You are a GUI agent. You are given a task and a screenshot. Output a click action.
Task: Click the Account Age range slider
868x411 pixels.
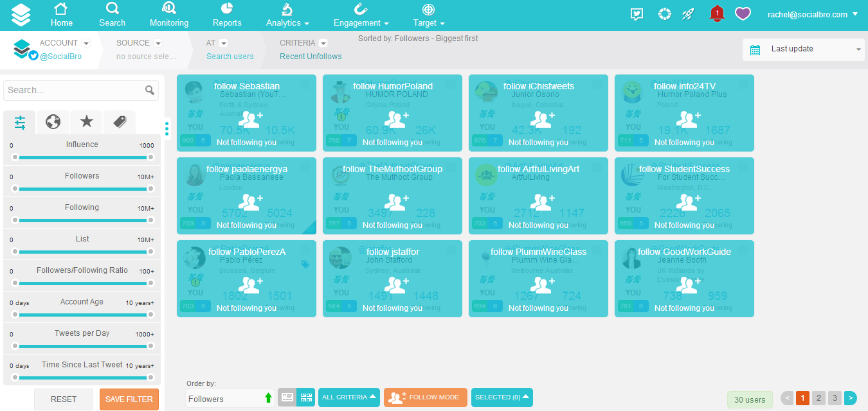click(82, 315)
